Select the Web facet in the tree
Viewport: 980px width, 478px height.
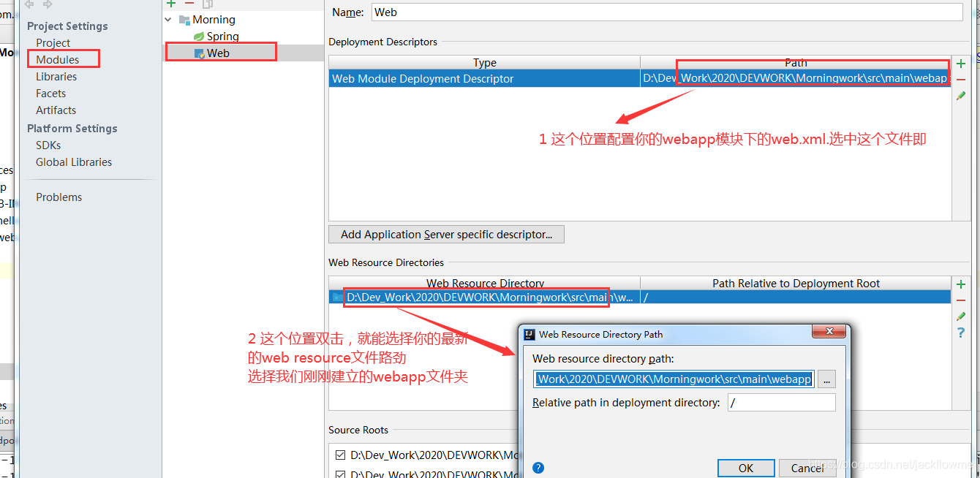[218, 53]
